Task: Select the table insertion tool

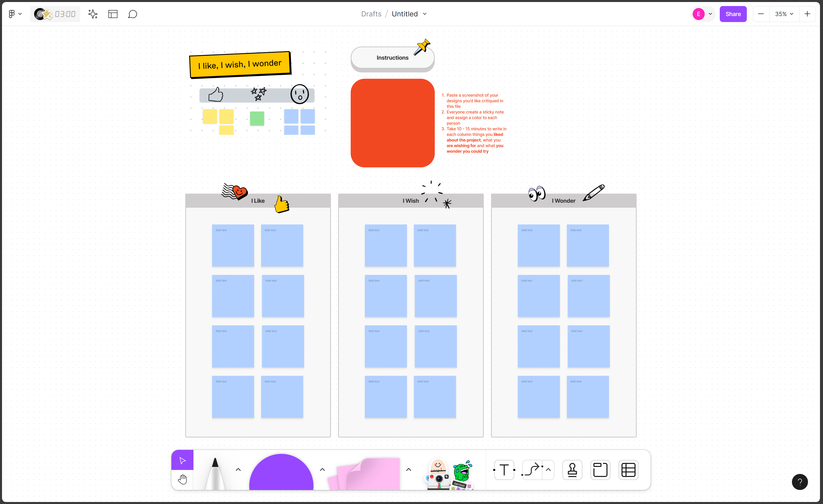Action: pos(629,470)
